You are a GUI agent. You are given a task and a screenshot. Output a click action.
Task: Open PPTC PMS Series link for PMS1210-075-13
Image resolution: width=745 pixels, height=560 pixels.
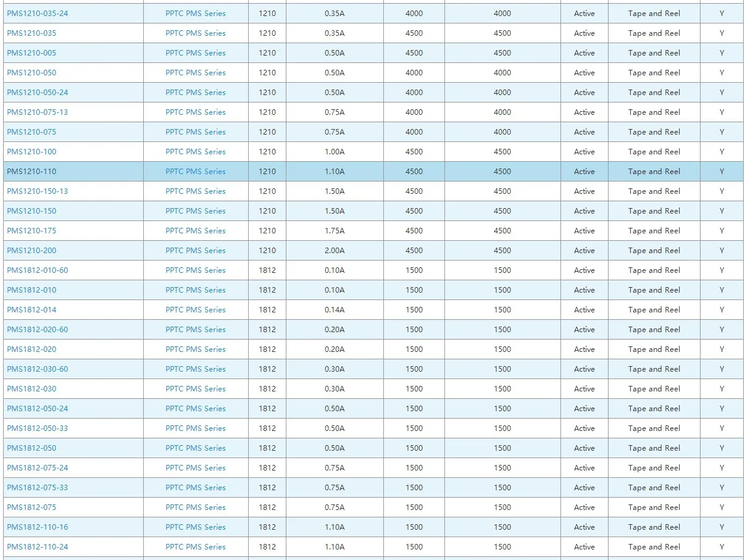[x=196, y=112]
